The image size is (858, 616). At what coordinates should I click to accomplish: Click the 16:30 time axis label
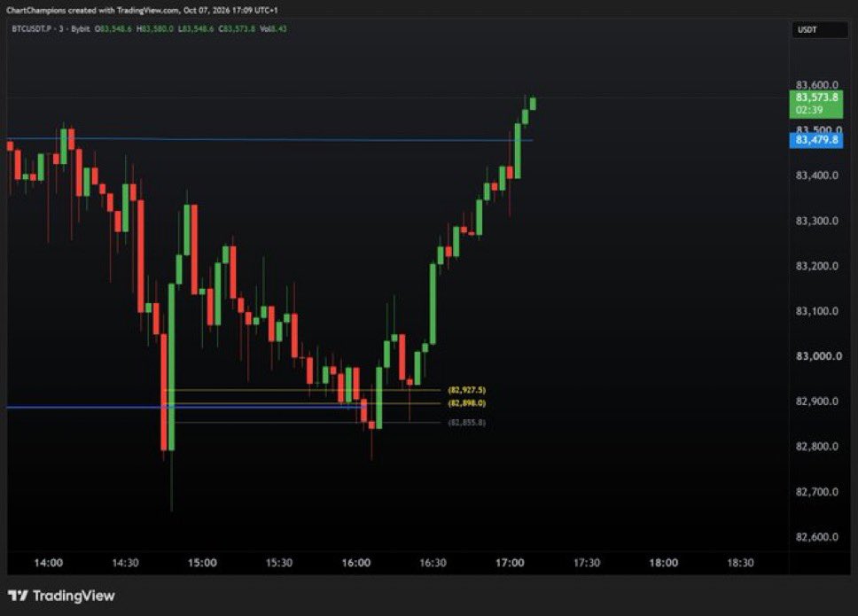(x=433, y=563)
